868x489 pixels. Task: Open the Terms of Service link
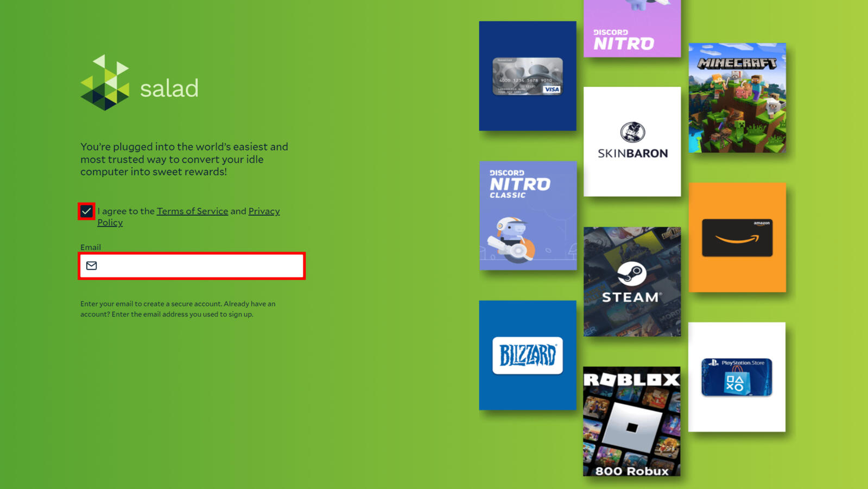pyautogui.click(x=192, y=211)
